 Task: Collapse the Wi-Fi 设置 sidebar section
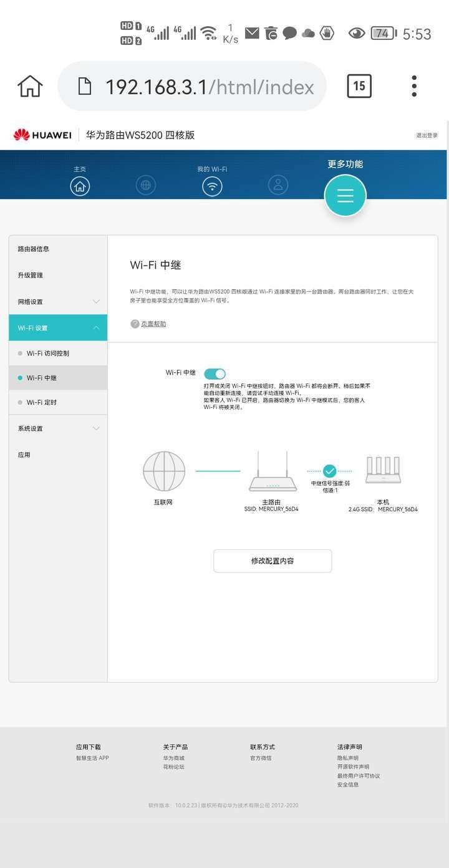[x=58, y=328]
